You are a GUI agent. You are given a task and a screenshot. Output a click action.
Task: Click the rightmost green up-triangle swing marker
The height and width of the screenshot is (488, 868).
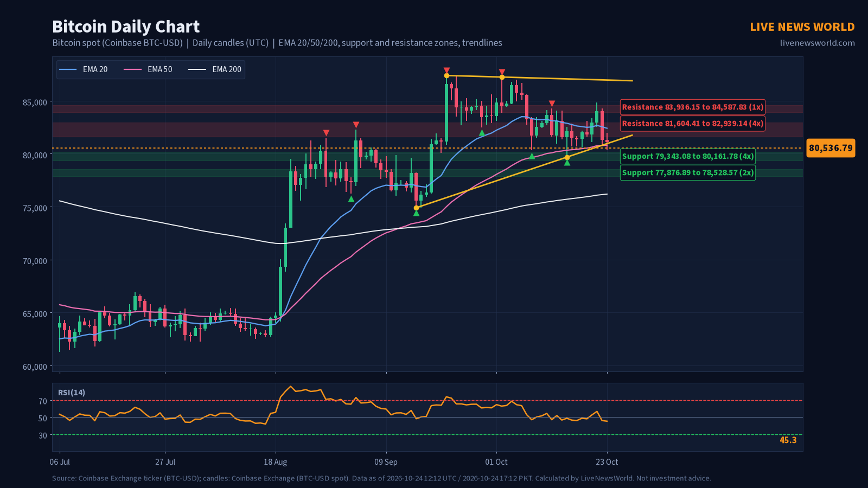point(567,163)
